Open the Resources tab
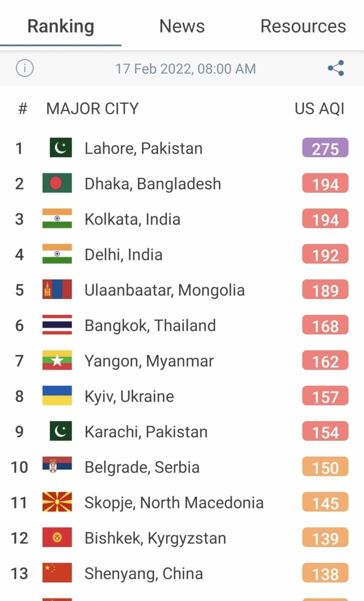This screenshot has height=601, width=364. click(x=303, y=26)
